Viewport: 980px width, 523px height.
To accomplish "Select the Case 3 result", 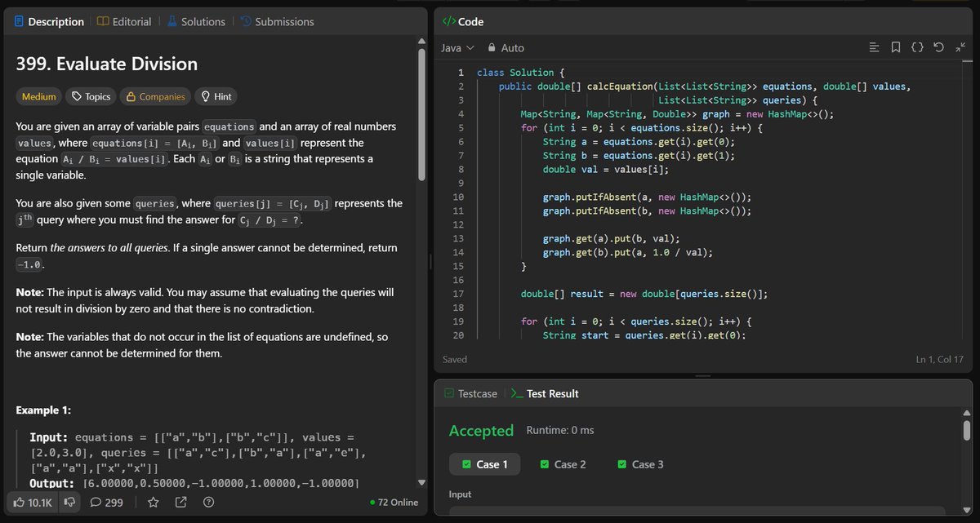I will (x=641, y=464).
